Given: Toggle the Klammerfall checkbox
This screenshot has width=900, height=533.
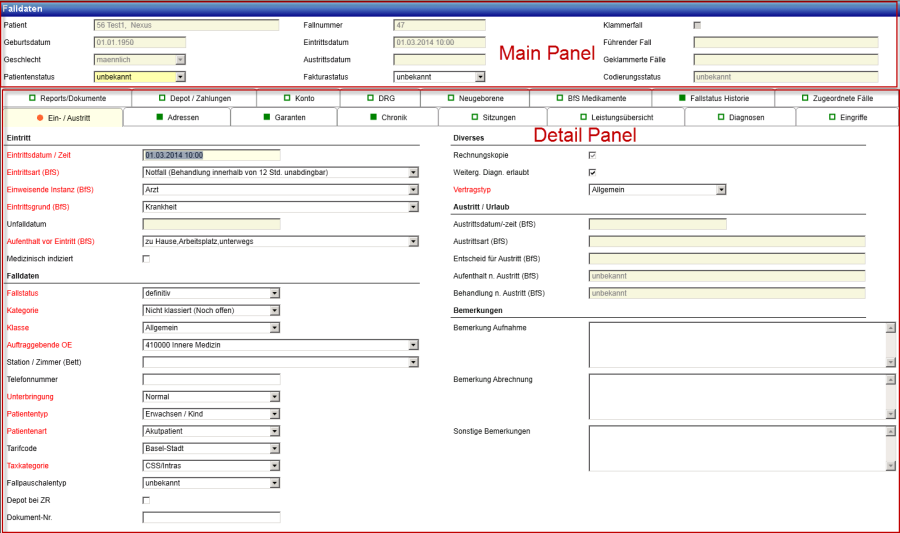Looking at the screenshot, I should pos(697,25).
